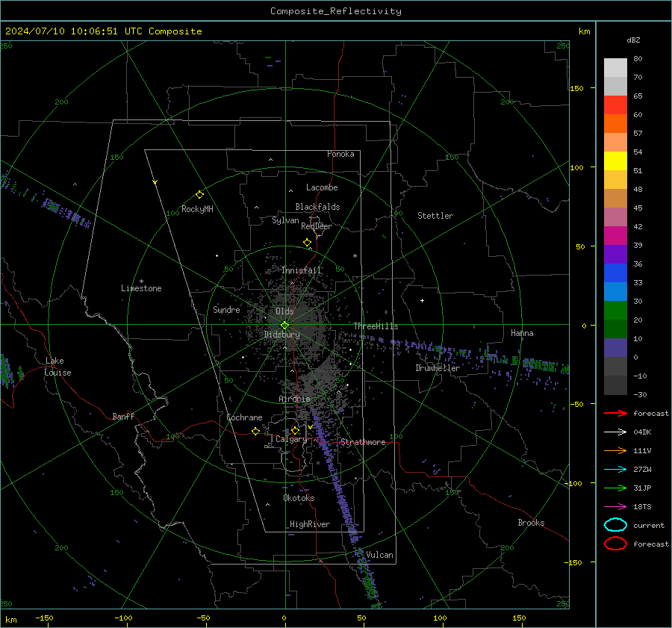Click the Hanna city label
The image size is (672, 628).
click(x=522, y=333)
